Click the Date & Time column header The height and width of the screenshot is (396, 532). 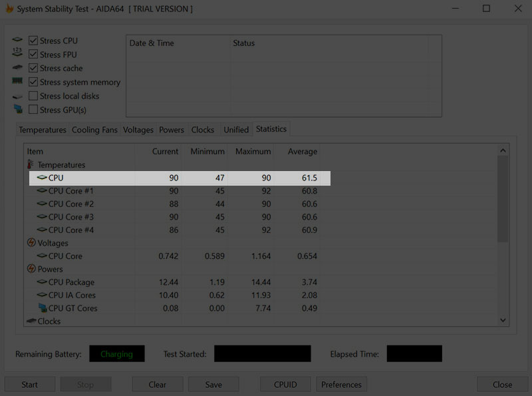coord(179,43)
